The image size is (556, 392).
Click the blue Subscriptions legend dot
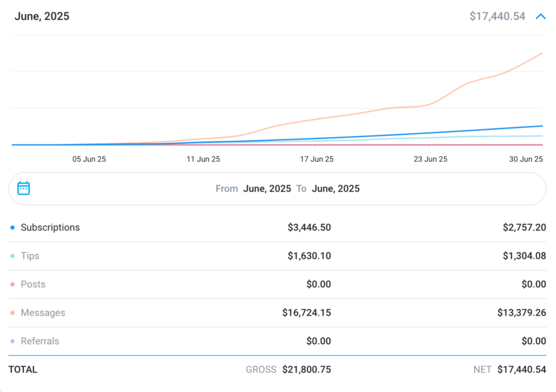12,228
